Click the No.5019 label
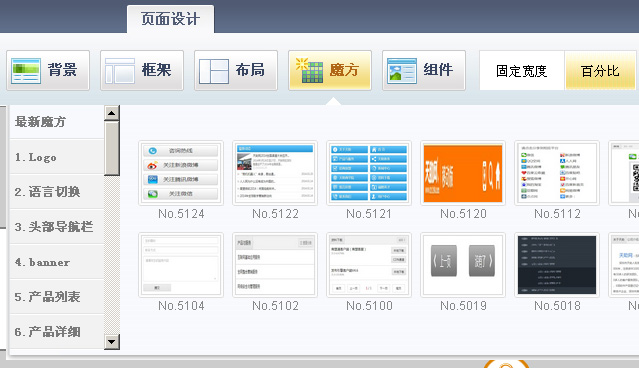This screenshot has width=639, height=368. (463, 306)
